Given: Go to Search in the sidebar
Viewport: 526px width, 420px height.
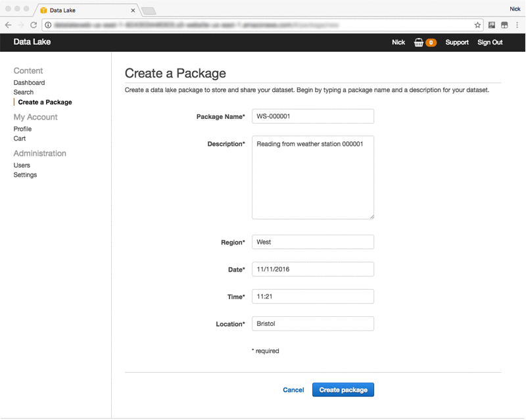Looking at the screenshot, I should click(x=24, y=92).
